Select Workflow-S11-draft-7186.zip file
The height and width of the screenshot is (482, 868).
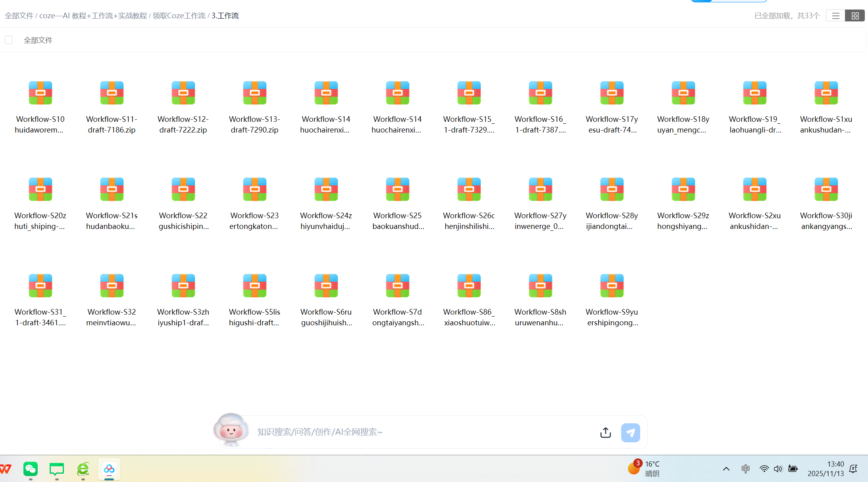(x=112, y=93)
